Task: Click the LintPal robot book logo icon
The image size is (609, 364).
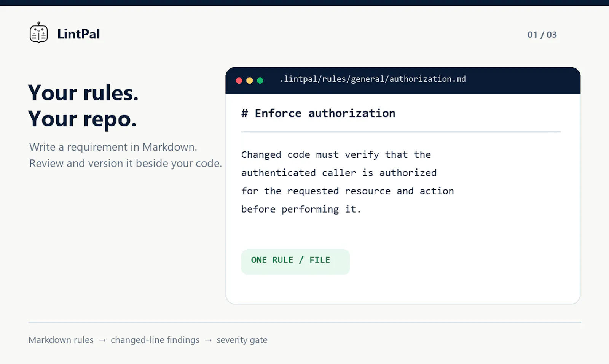Action: click(39, 33)
